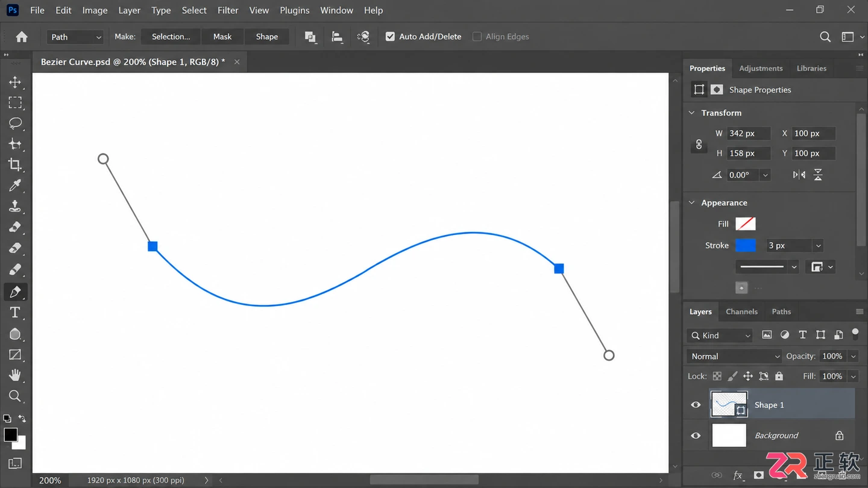This screenshot has width=868, height=488.
Task: Open the Path mode dropdown
Action: click(x=75, y=37)
